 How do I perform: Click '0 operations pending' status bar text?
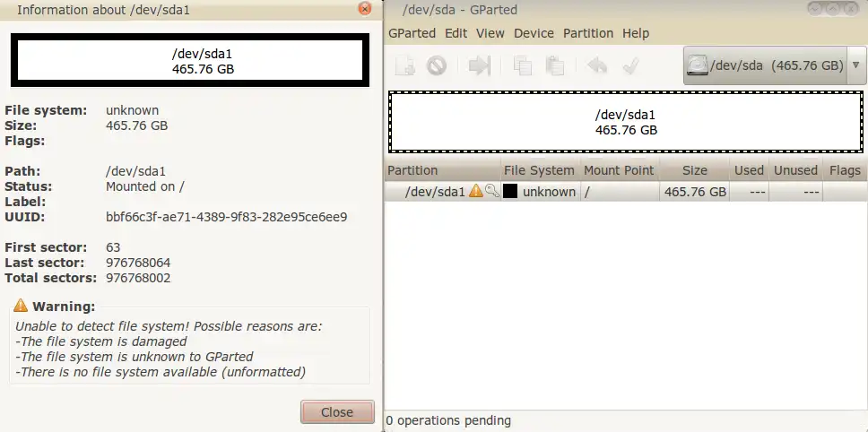[x=448, y=421]
